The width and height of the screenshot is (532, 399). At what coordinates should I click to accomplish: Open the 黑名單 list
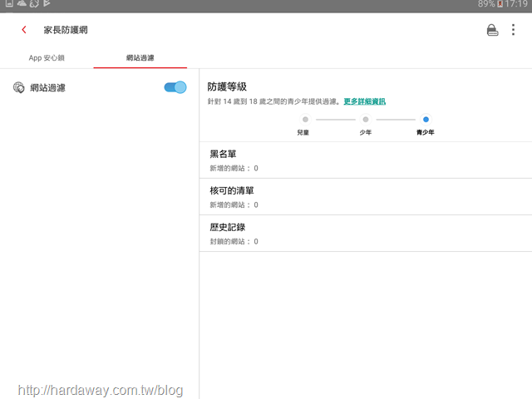click(x=366, y=160)
